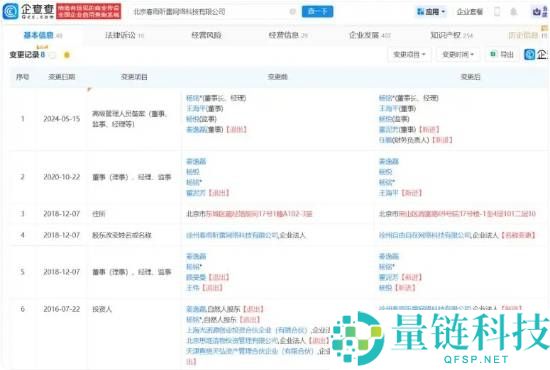Click the 序号 column header
The image size is (550, 370).
(x=22, y=77)
